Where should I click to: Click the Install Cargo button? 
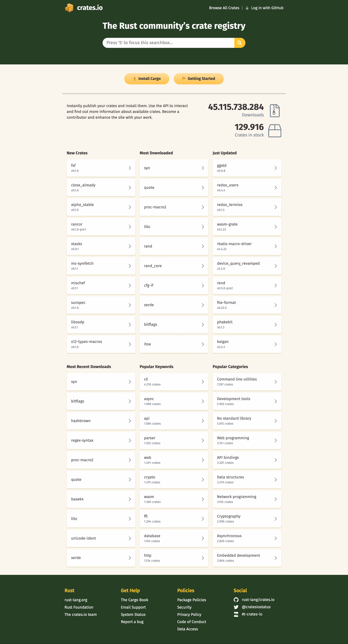click(147, 79)
